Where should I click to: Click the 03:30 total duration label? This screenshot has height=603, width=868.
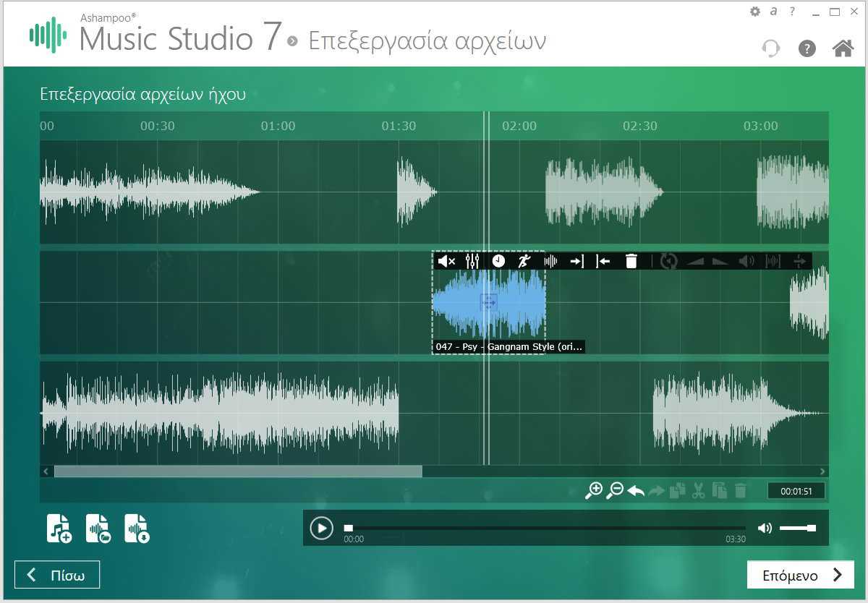pyautogui.click(x=736, y=539)
